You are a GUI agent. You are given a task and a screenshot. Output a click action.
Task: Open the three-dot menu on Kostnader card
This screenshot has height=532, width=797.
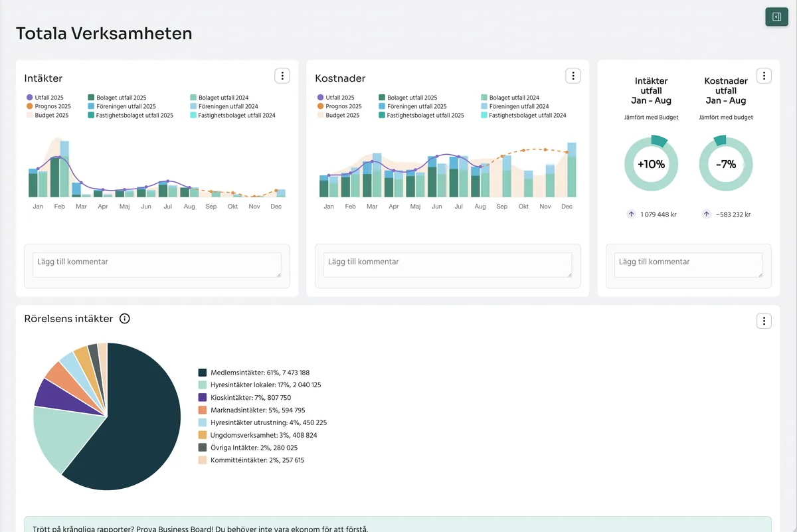573,76
